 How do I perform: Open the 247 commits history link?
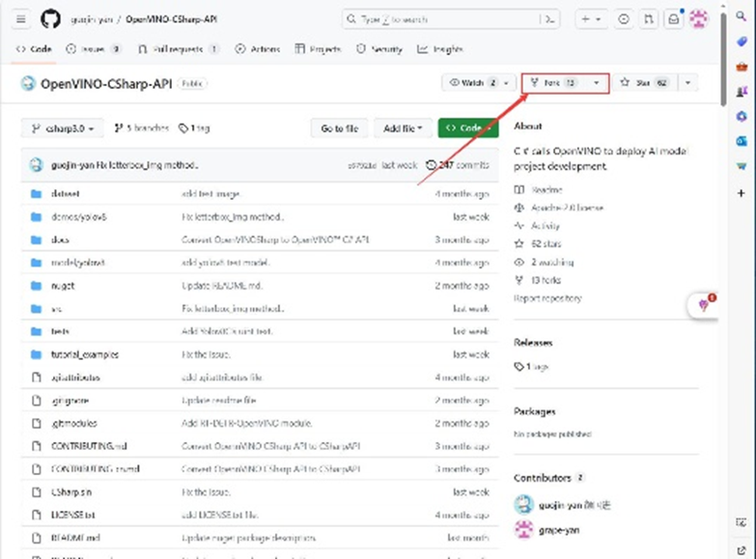[458, 165]
